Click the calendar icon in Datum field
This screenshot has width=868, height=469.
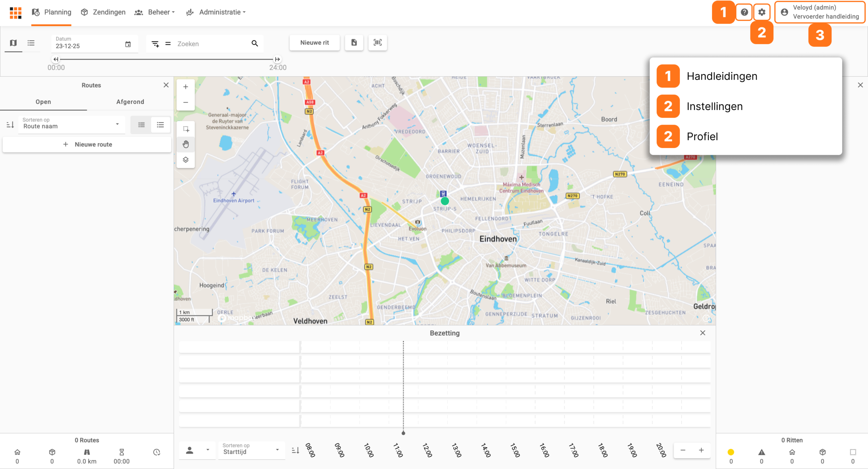(x=128, y=44)
